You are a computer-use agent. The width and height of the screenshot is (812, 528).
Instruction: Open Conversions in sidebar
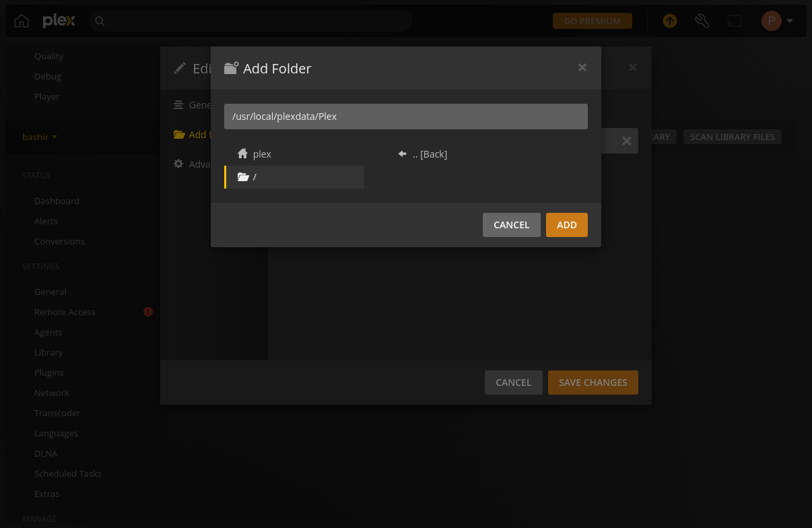tap(59, 241)
